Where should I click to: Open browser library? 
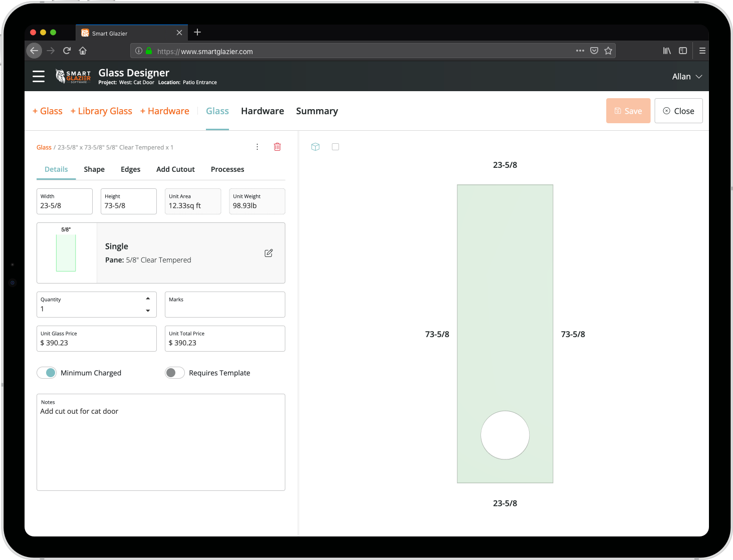point(667,51)
